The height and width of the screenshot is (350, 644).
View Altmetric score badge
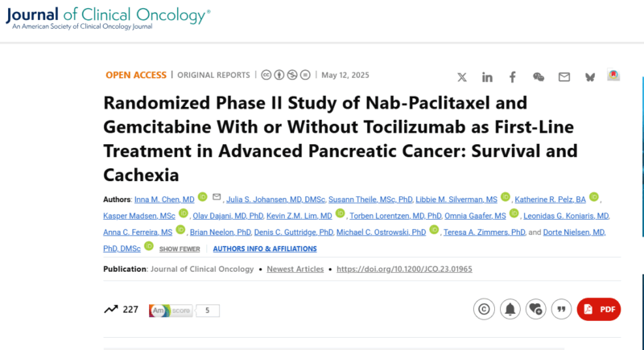click(x=184, y=311)
